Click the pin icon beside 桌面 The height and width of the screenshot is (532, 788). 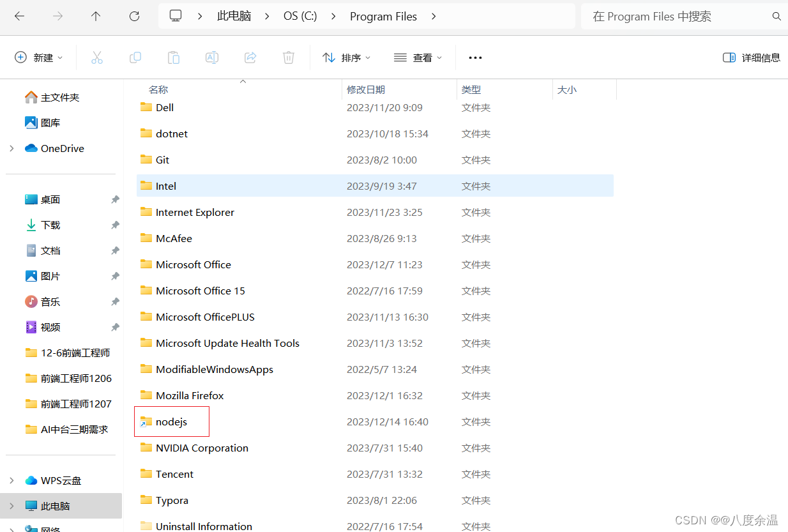(115, 199)
